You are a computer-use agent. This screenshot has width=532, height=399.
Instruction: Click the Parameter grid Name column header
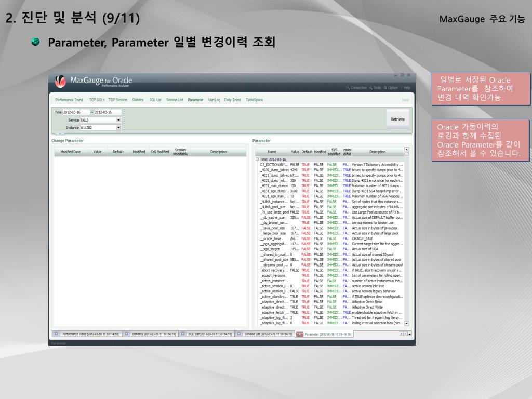272,152
